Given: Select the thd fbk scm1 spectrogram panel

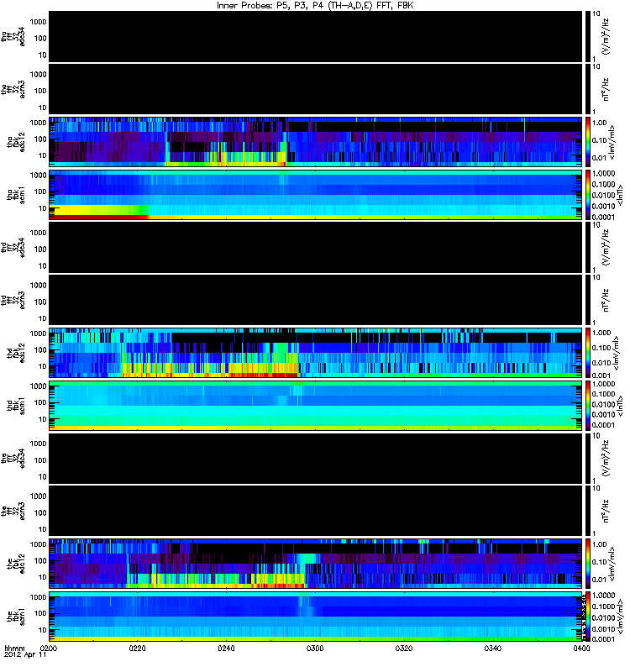Looking at the screenshot, I should point(316,406).
